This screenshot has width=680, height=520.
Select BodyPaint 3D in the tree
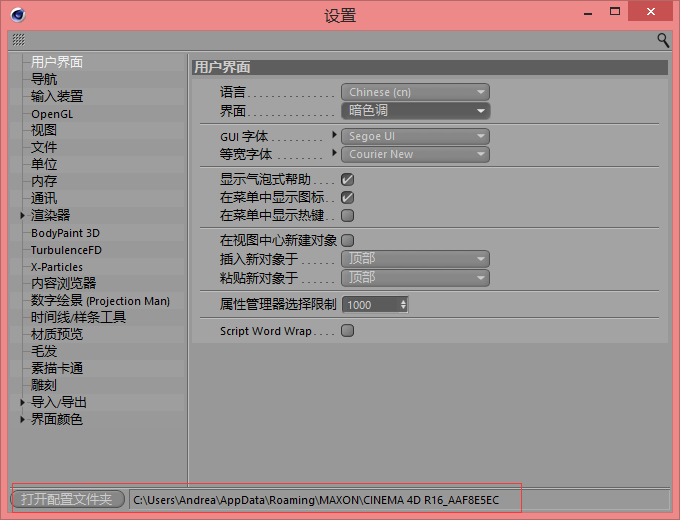point(65,233)
